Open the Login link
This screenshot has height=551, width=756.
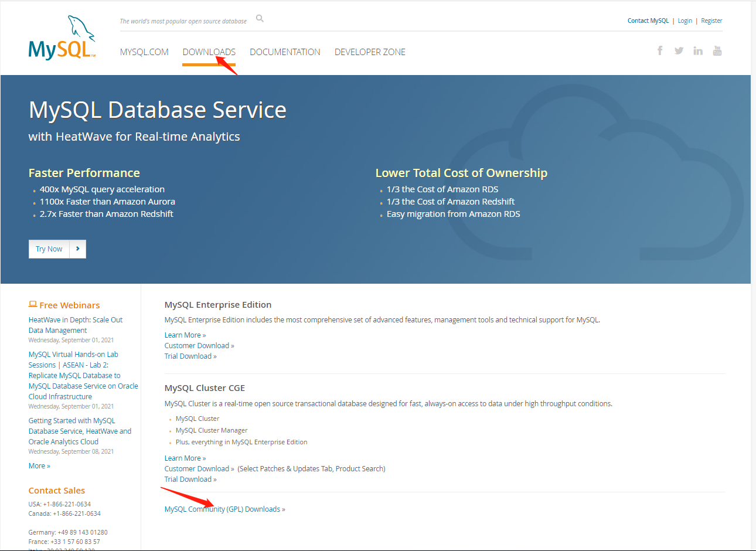point(685,21)
